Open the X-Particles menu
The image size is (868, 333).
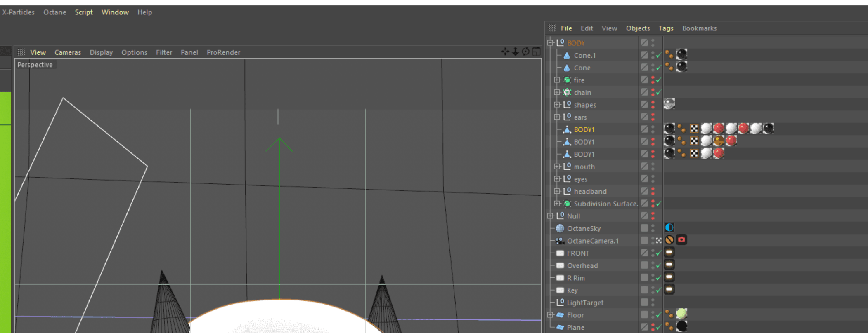coord(18,12)
